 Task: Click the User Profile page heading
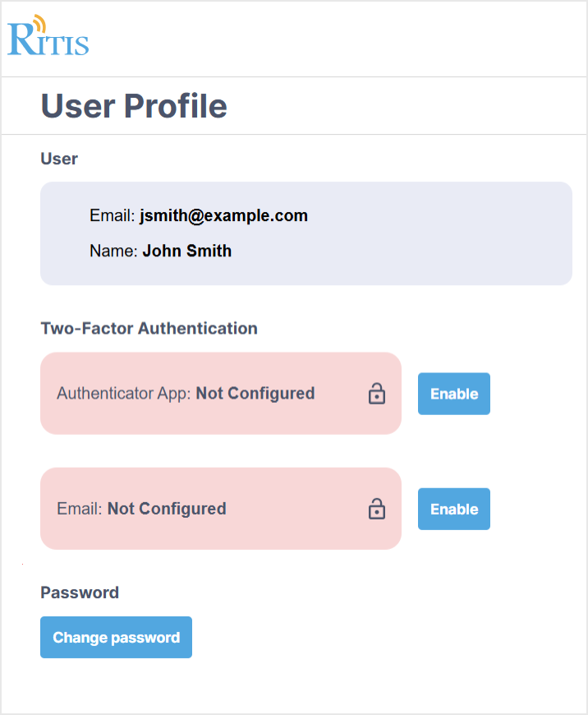[134, 106]
